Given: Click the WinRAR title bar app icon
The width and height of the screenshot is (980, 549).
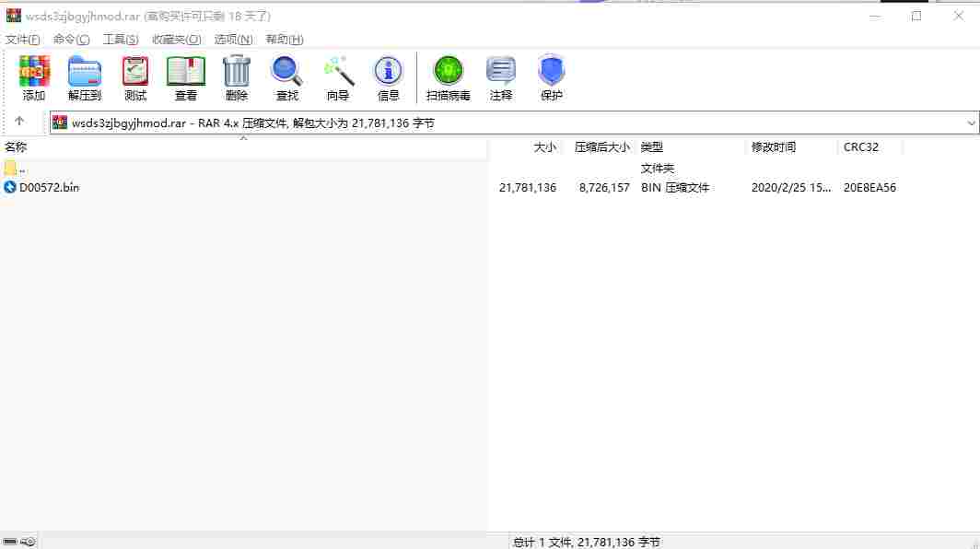Looking at the screenshot, I should click(13, 16).
